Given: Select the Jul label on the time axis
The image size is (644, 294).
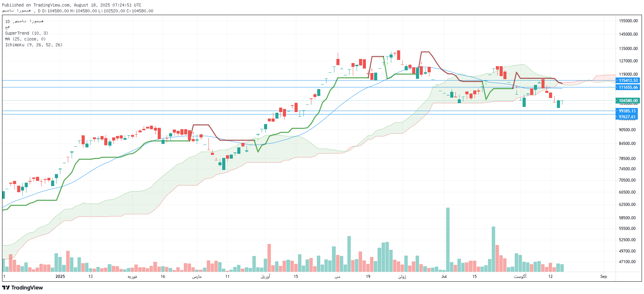Looking at the screenshot, I should (x=444, y=277).
